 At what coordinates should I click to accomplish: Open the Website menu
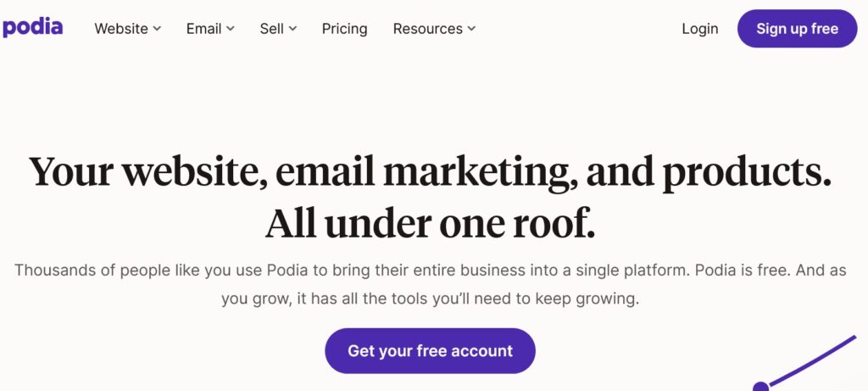click(x=127, y=29)
